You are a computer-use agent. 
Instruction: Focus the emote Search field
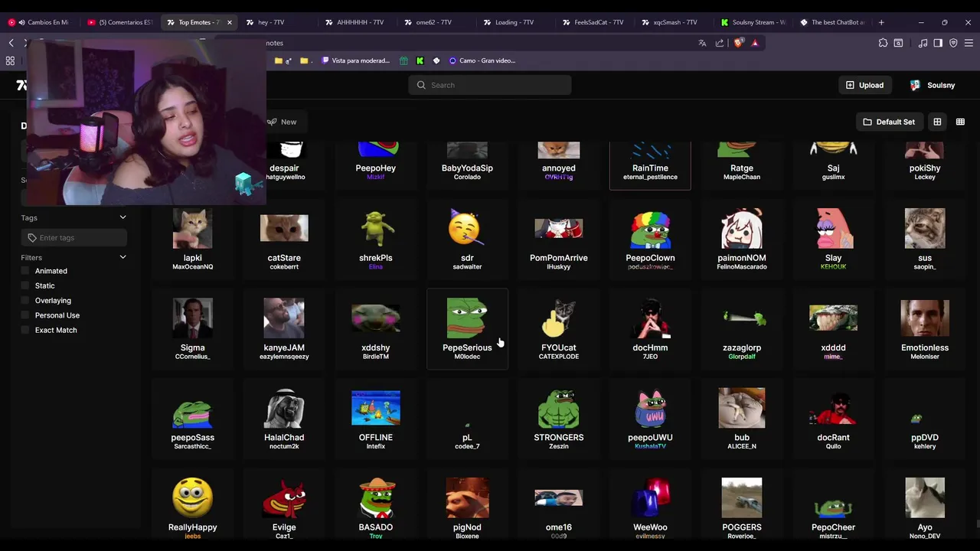490,85
